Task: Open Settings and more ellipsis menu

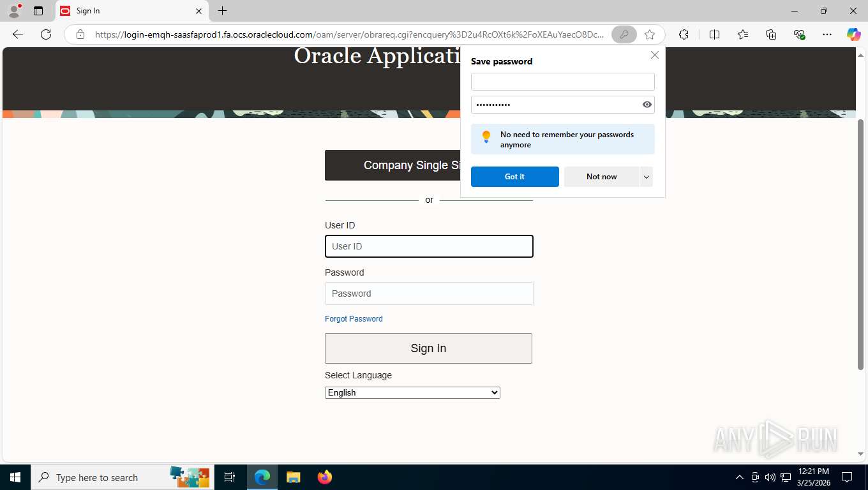Action: tap(827, 34)
